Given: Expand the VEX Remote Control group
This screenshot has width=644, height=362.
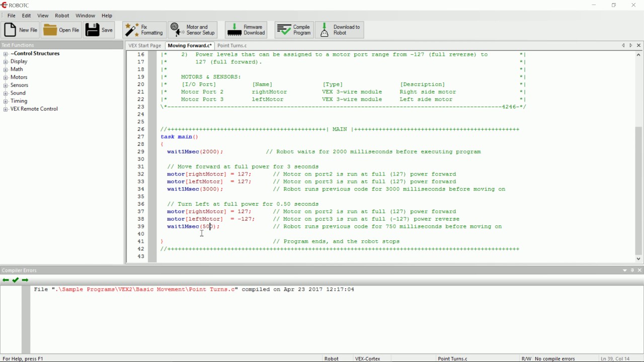Looking at the screenshot, I should pos(6,109).
